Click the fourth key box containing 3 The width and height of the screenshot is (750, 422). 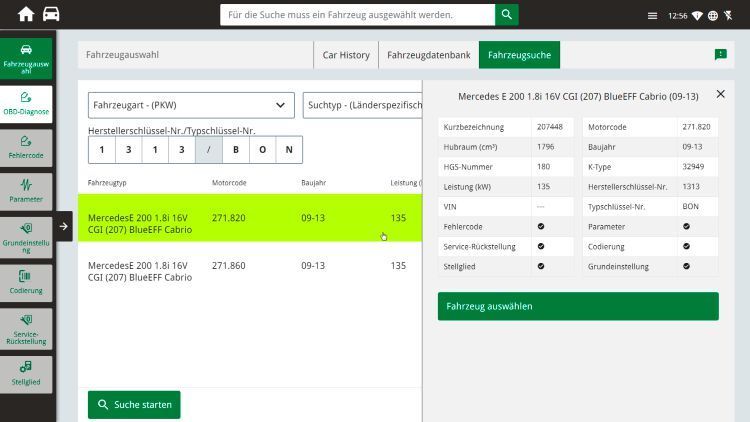182,150
